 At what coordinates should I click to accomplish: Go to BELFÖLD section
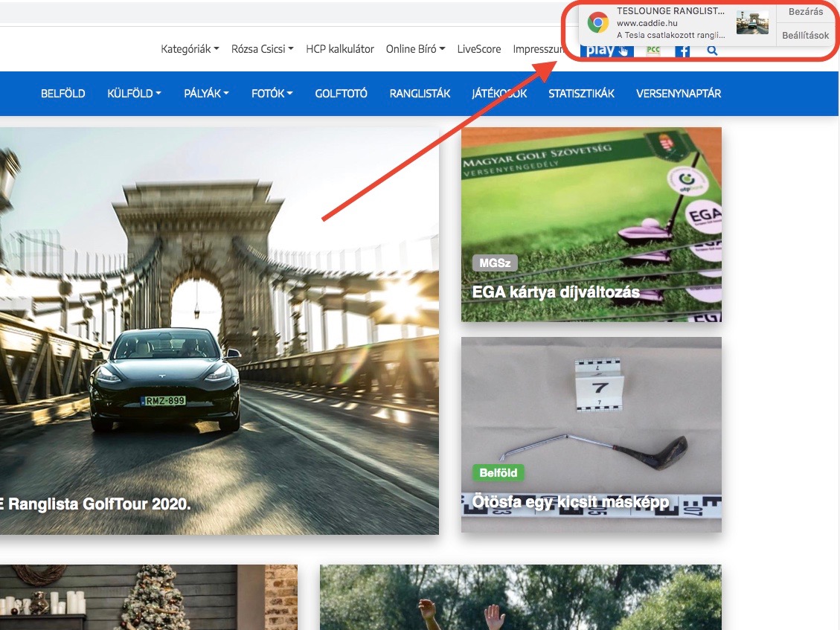click(62, 94)
